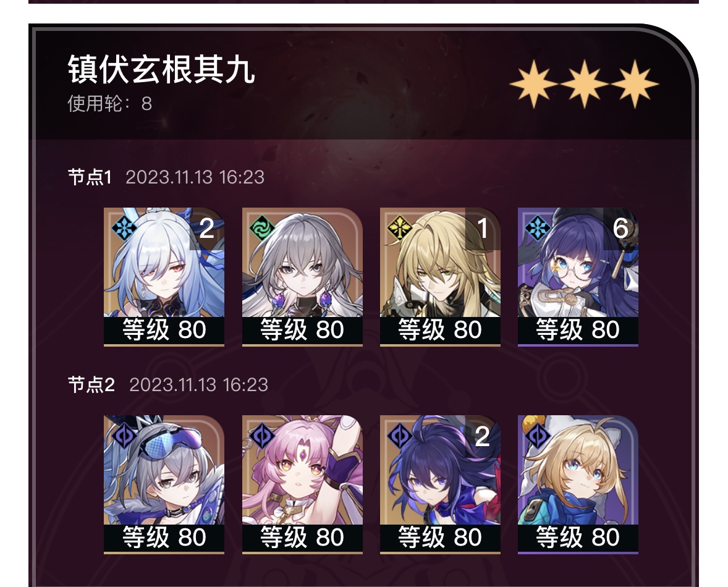This screenshot has height=587, width=728.
Task: Open the dark purple-haired character card
Action: tap(440, 484)
